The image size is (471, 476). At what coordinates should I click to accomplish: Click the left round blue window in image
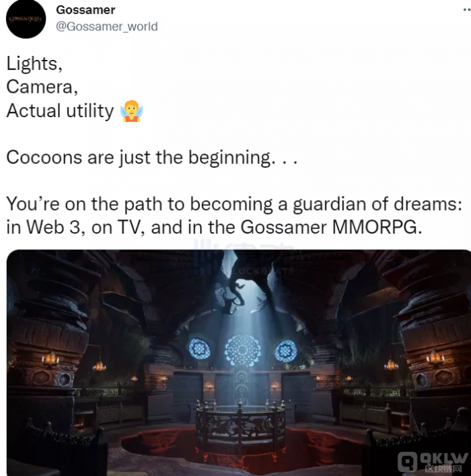[x=199, y=349]
